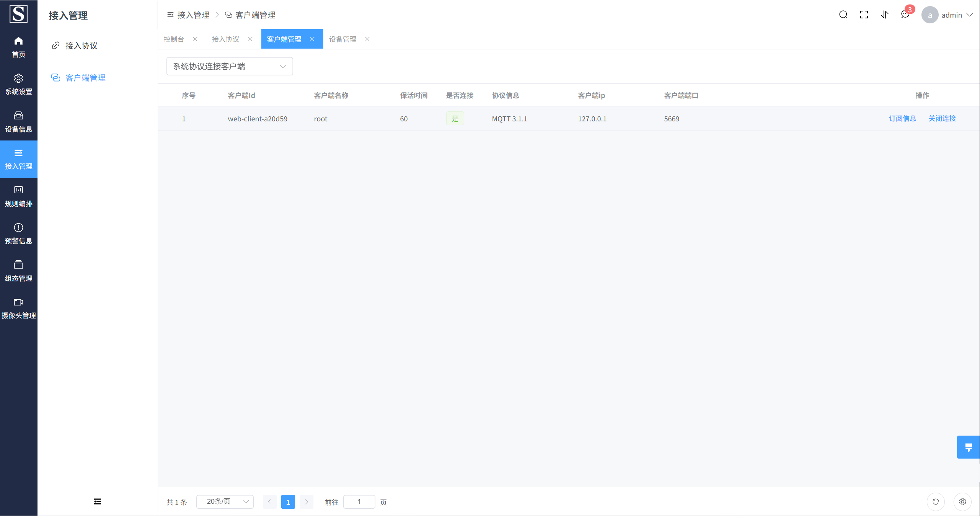Open 摄像头管理 camera section
The width and height of the screenshot is (980, 516).
(x=18, y=308)
